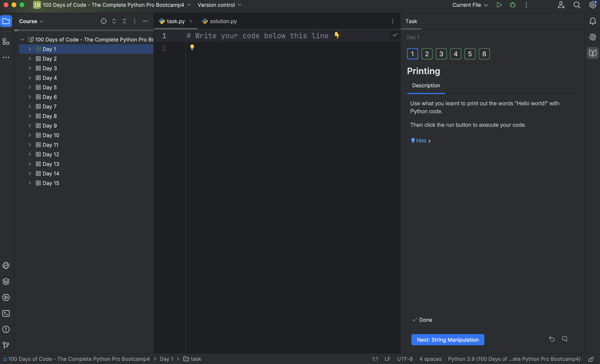
Task: Expand the Day 5 tree node
Action: click(30, 87)
